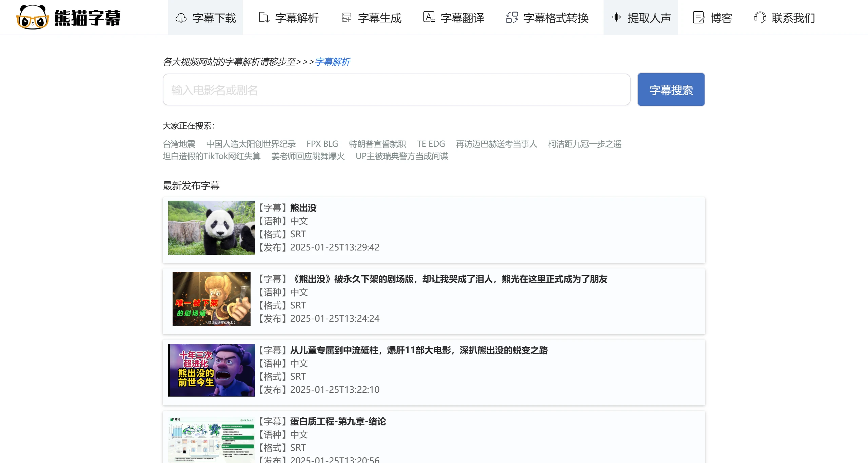The width and height of the screenshot is (868, 463).
Task: Click the 字幕翻译 translate icon
Action: click(429, 18)
